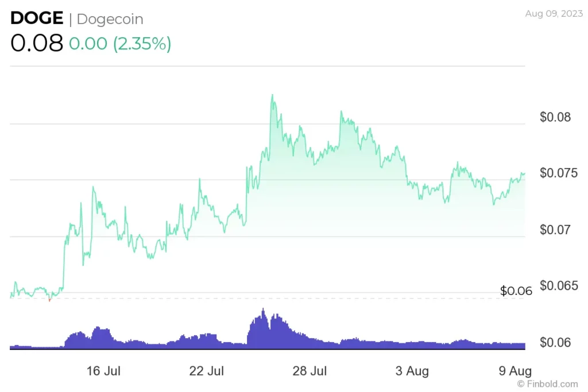Select the 22 Jul date marker

206,371
